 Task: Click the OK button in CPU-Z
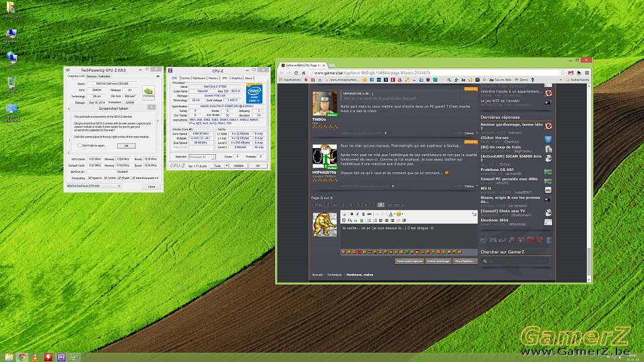click(x=258, y=166)
